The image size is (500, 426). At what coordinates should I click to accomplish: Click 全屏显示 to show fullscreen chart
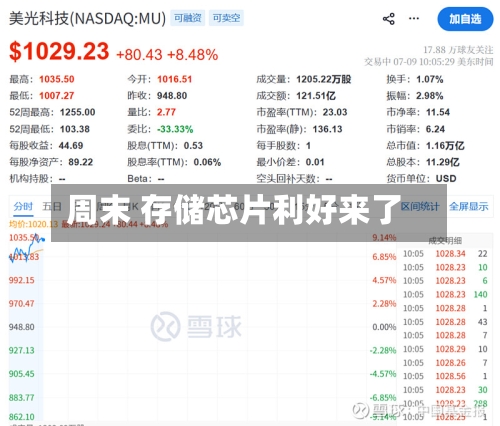pyautogui.click(x=469, y=206)
